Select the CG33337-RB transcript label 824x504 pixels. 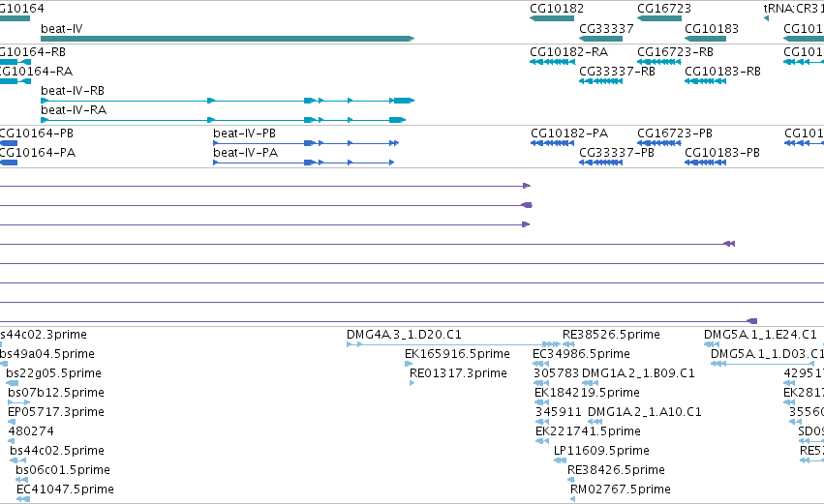(617, 72)
